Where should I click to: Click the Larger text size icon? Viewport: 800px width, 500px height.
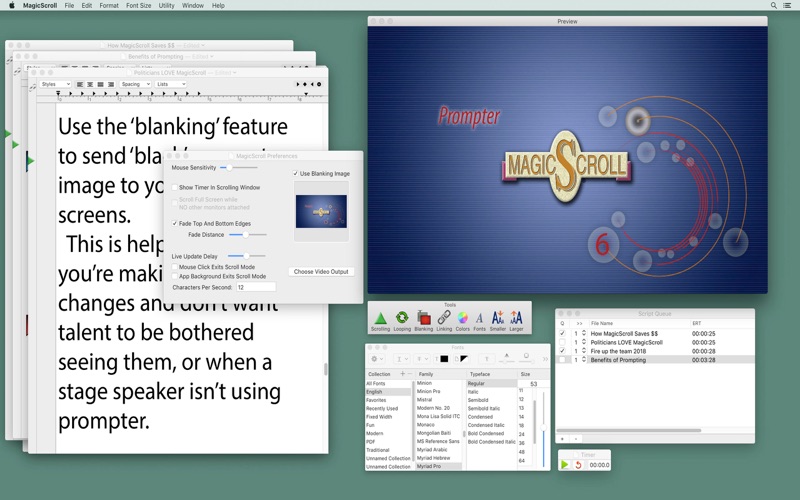tap(516, 318)
